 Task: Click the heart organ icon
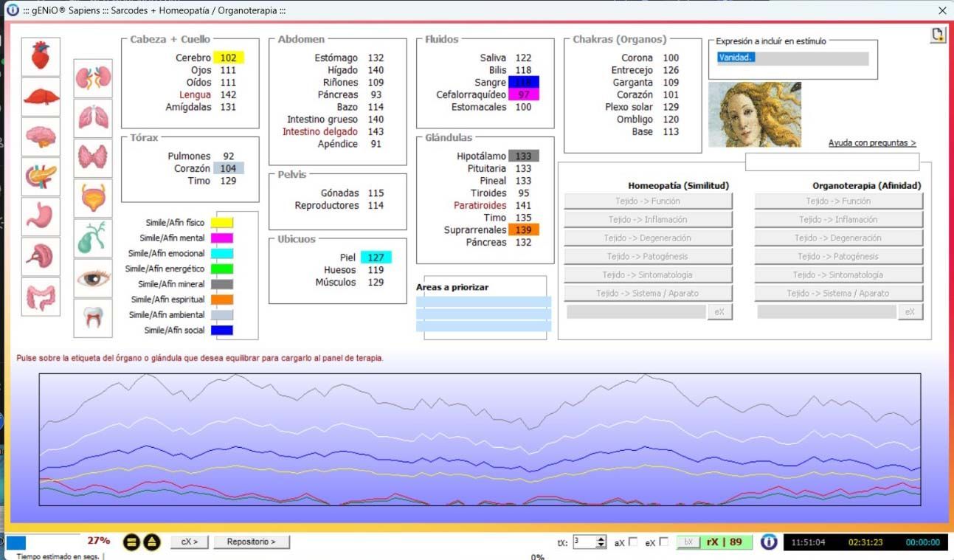coord(41,57)
